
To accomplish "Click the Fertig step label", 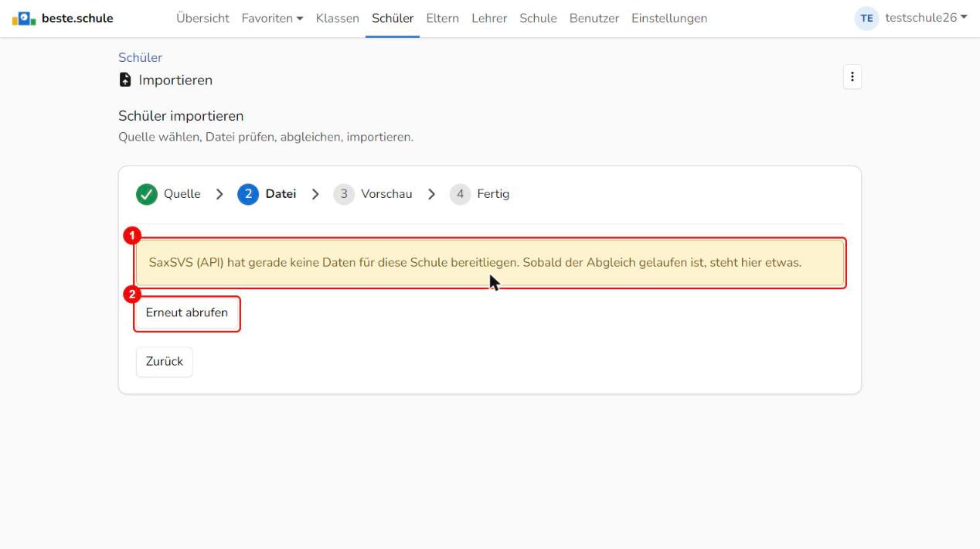I will coord(493,194).
